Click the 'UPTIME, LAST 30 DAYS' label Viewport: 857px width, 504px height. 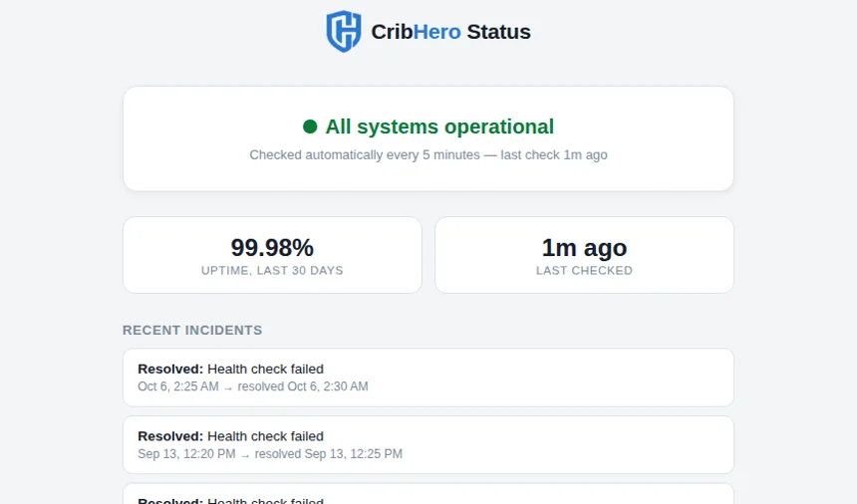pos(272,270)
